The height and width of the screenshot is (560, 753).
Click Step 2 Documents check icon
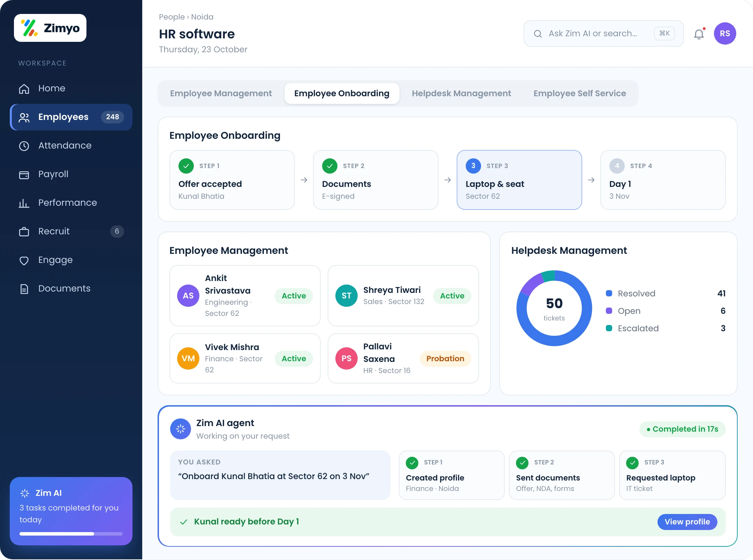click(x=329, y=166)
